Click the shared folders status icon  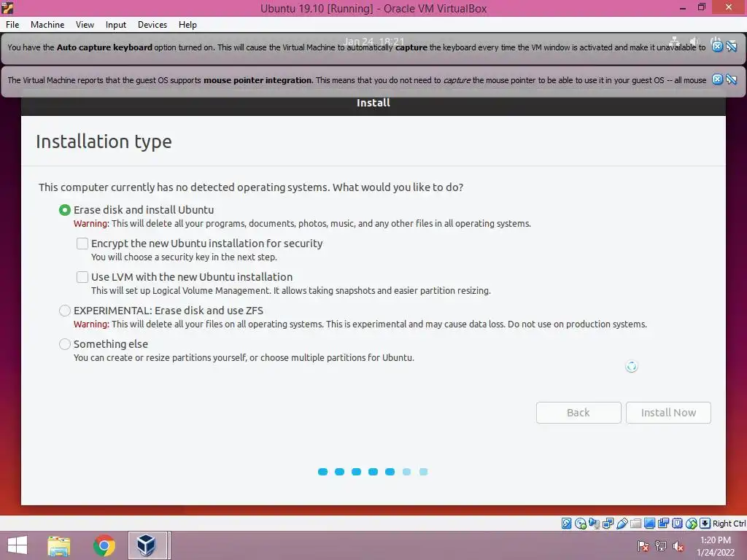(x=635, y=524)
